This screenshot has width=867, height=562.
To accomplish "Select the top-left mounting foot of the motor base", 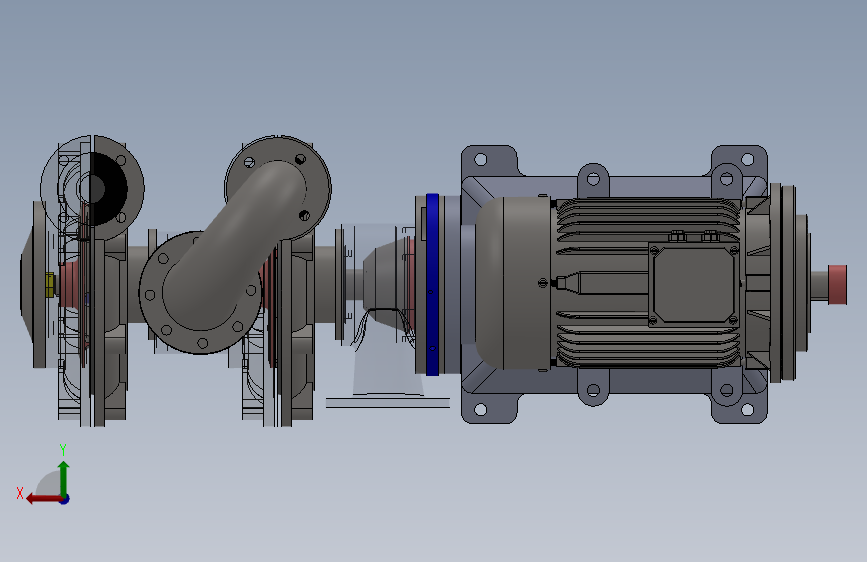I will coord(489,162).
